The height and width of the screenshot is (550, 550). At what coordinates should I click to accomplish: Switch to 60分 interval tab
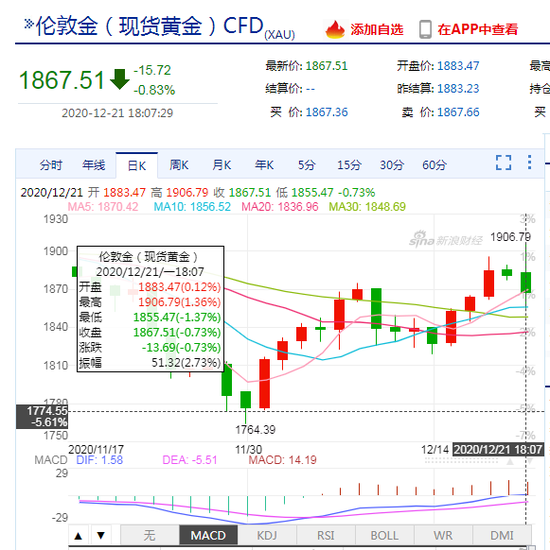[x=434, y=165]
